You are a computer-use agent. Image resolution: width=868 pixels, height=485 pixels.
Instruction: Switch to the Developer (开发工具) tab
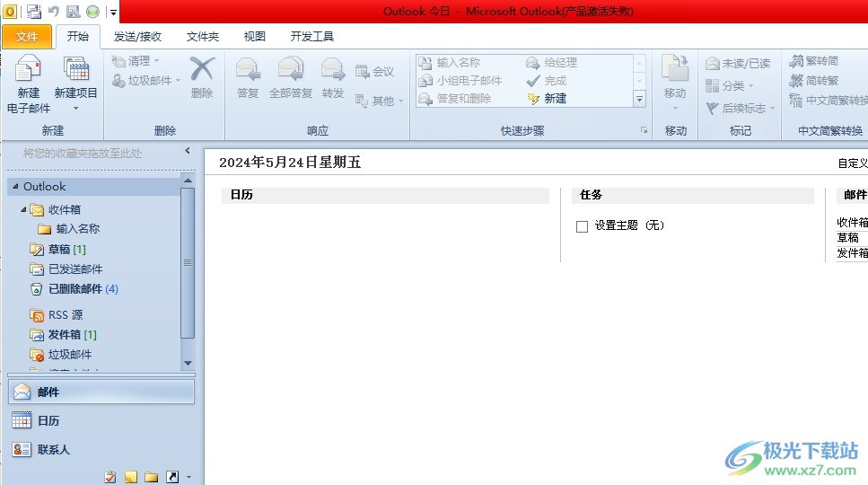(311, 37)
